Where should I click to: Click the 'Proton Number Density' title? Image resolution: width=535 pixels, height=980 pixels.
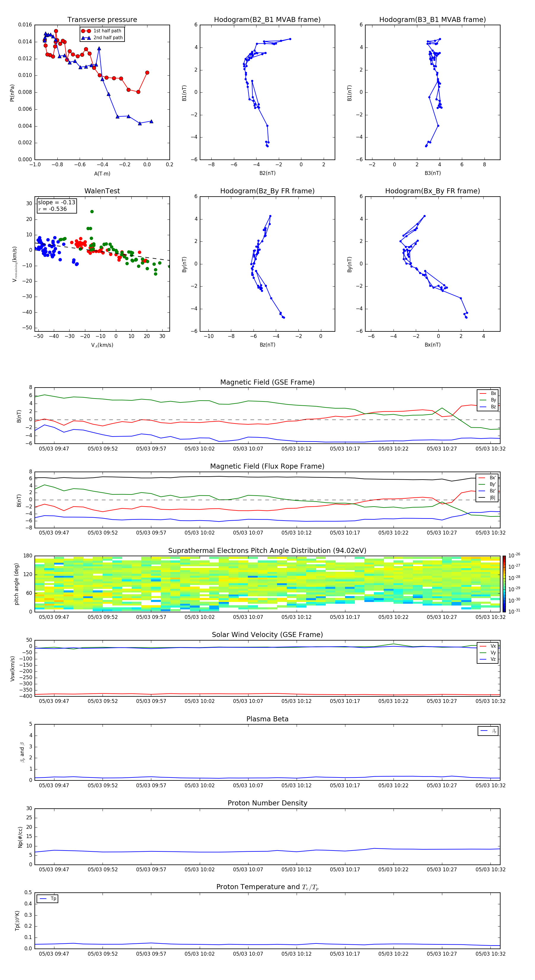[267, 803]
